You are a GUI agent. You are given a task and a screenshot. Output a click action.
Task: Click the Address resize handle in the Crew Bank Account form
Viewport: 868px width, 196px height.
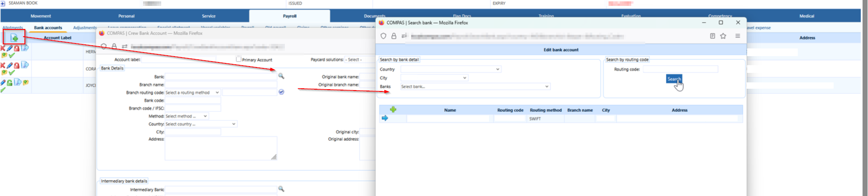click(x=274, y=157)
